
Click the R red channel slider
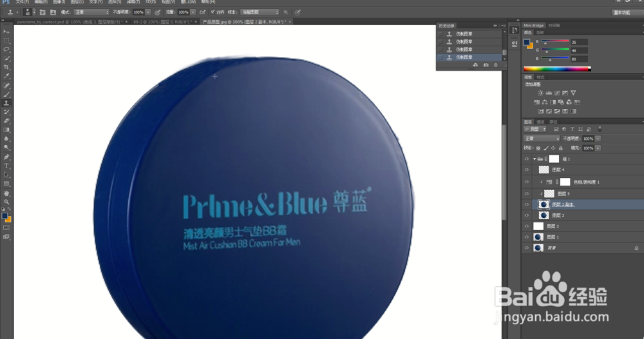pos(555,41)
